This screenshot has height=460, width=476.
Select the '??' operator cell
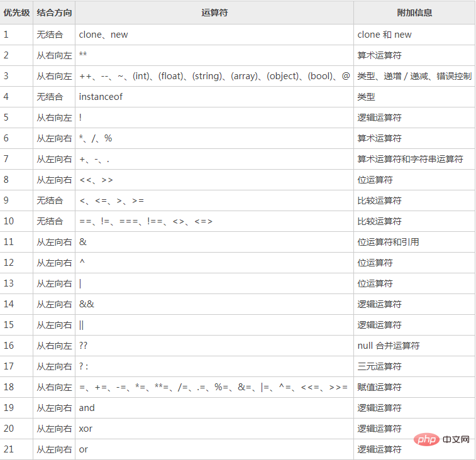[214, 346]
